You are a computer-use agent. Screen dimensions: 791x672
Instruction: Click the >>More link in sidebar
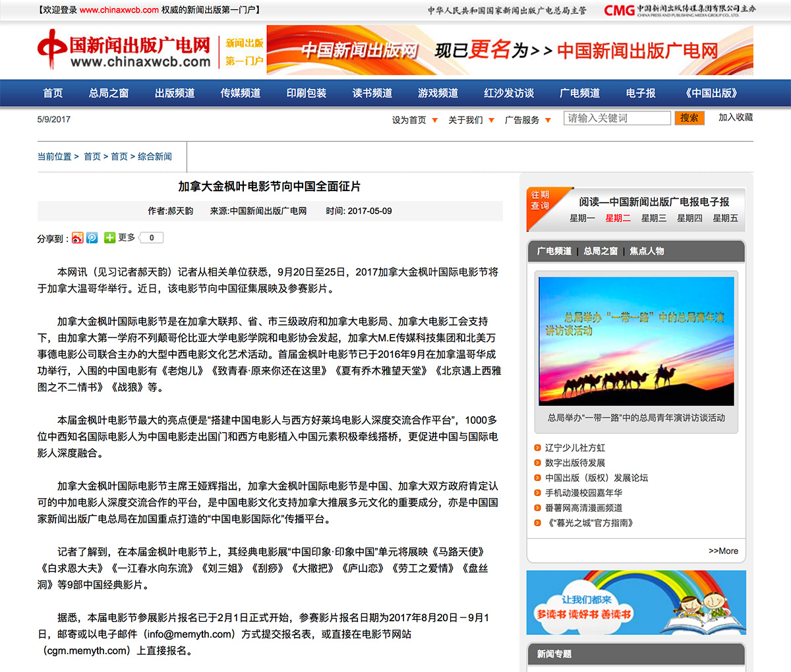point(723,551)
